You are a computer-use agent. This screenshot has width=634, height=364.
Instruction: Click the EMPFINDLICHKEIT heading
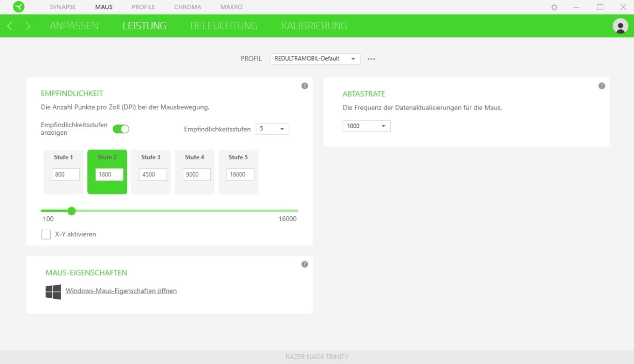coord(72,93)
